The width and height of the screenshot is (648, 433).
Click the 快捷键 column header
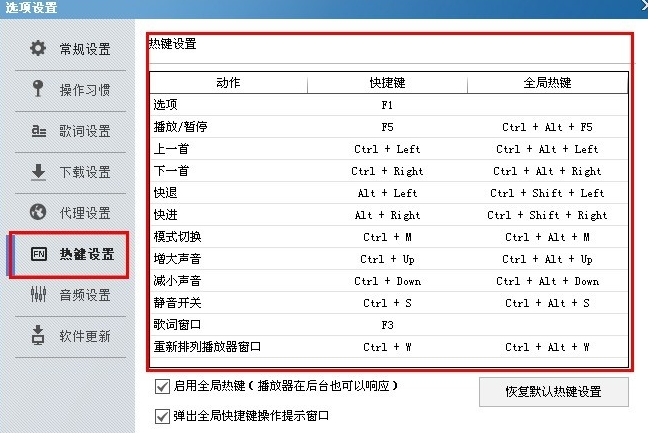click(x=388, y=82)
